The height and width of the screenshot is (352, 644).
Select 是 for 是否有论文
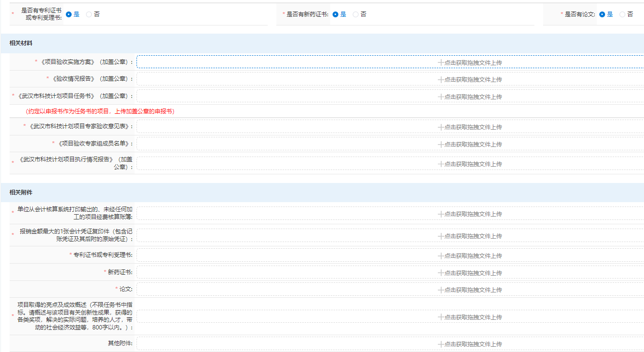click(602, 14)
